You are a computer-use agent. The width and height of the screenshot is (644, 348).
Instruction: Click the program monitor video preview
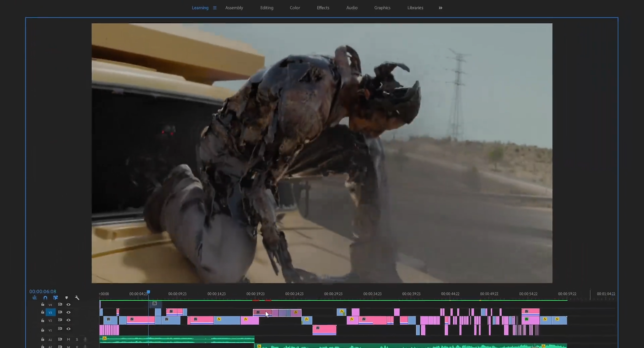click(x=322, y=153)
